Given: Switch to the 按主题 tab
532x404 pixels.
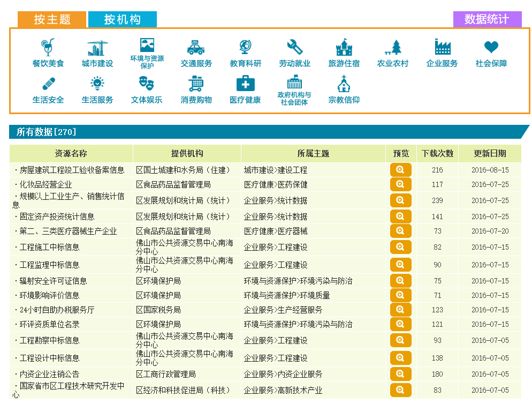Looking at the screenshot, I should pos(52,19).
